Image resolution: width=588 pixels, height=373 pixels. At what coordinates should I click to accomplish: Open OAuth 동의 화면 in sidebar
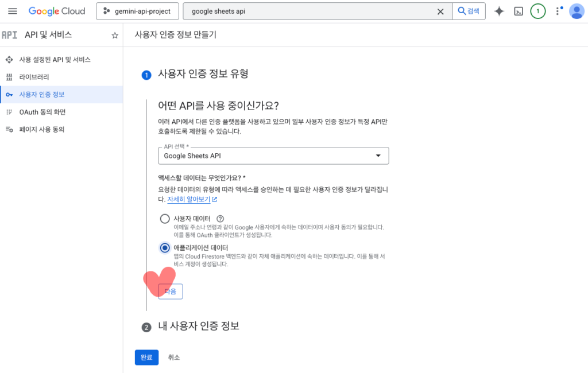click(x=42, y=112)
